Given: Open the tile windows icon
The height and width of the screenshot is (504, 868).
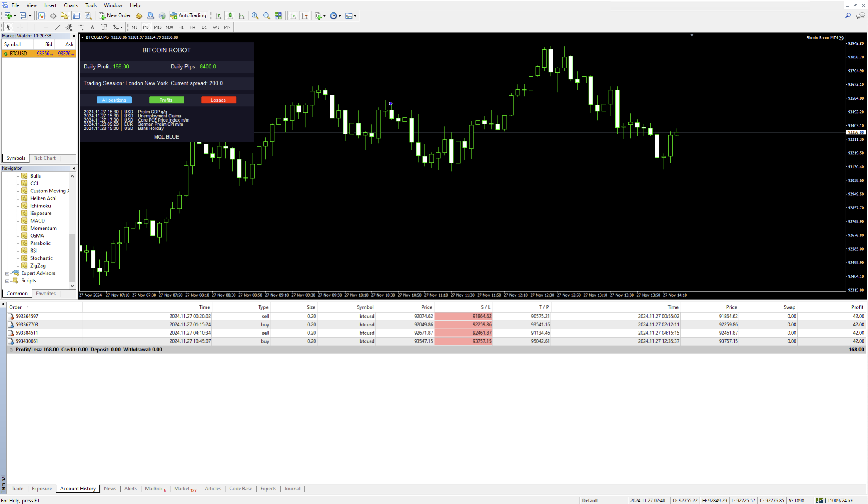Looking at the screenshot, I should click(279, 16).
